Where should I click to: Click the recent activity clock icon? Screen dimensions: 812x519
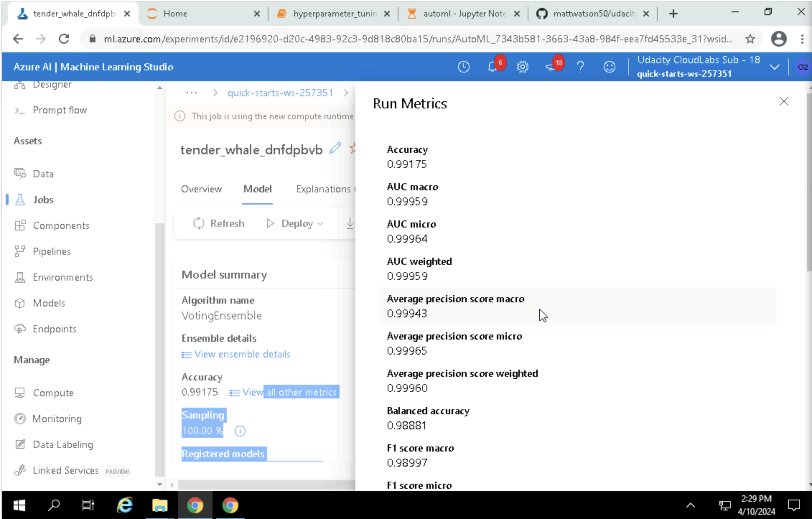tap(463, 67)
